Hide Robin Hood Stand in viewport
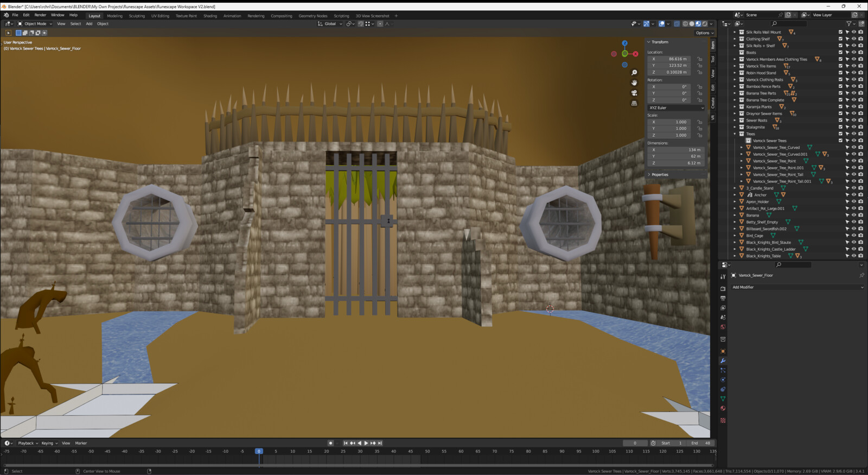 pyautogui.click(x=854, y=73)
